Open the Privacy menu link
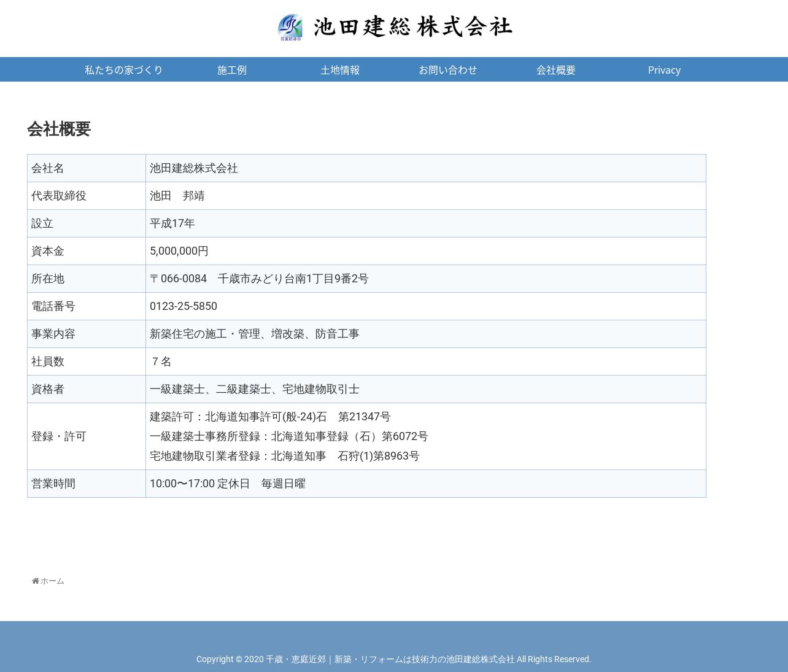This screenshot has width=788, height=672. [x=664, y=69]
